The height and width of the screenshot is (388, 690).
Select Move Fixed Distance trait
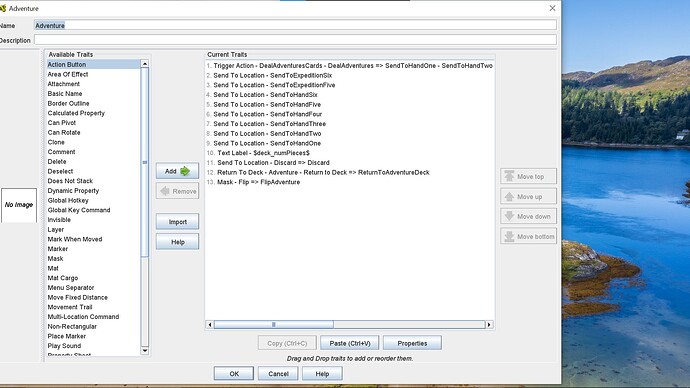pos(93,297)
